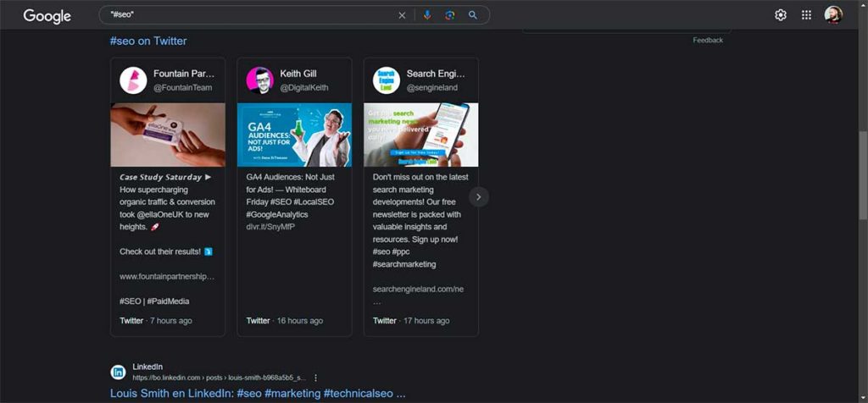Click 'Twitter · 17 hours ago' text
Image resolution: width=868 pixels, height=403 pixels.
tap(411, 321)
